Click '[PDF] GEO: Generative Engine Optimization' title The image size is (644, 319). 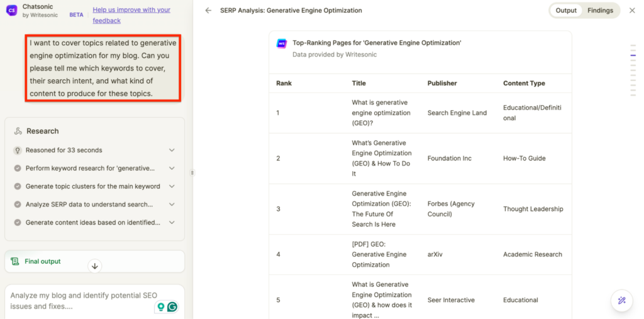pyautogui.click(x=379, y=254)
